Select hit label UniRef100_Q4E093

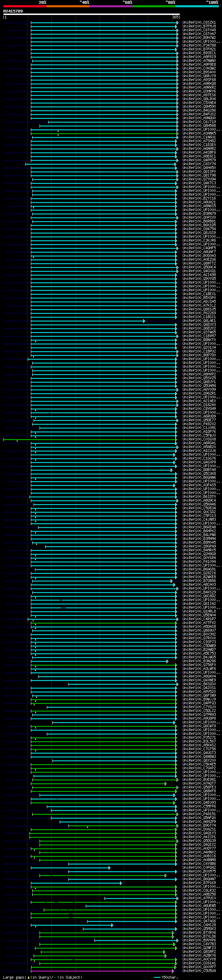pos(199,802)
